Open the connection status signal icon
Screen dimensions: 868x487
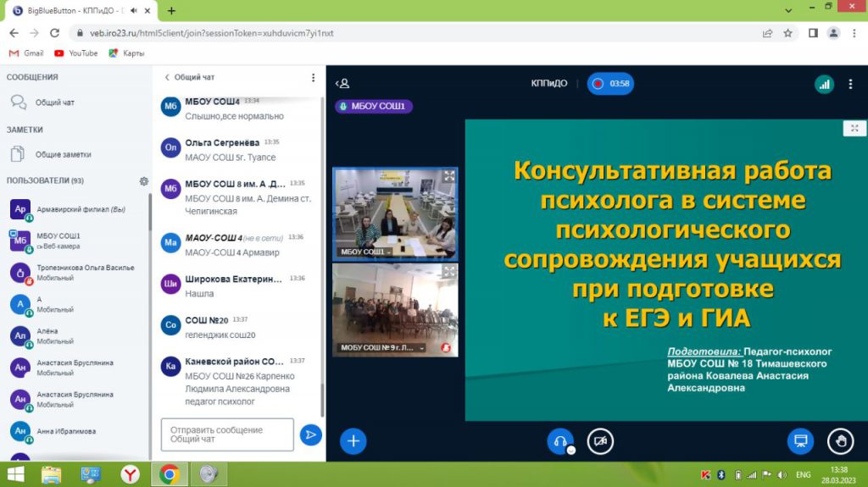coord(824,84)
